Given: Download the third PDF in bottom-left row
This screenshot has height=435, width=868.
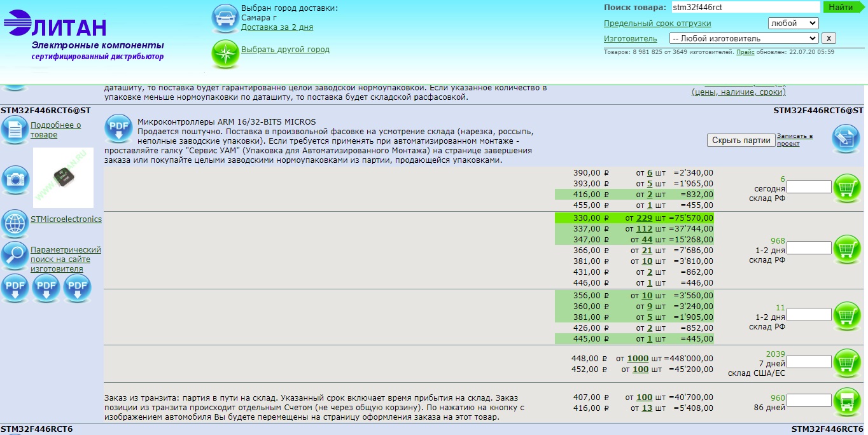Looking at the screenshot, I should coord(77,288).
